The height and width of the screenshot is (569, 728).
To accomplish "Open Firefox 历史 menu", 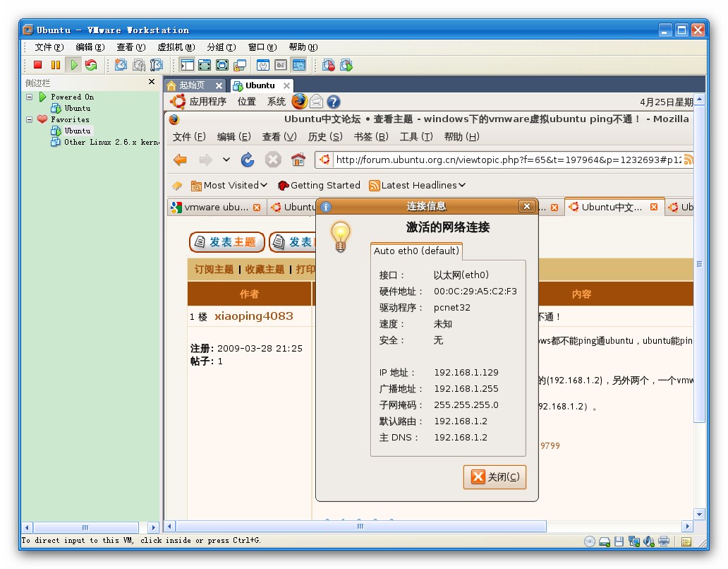I will tap(325, 136).
